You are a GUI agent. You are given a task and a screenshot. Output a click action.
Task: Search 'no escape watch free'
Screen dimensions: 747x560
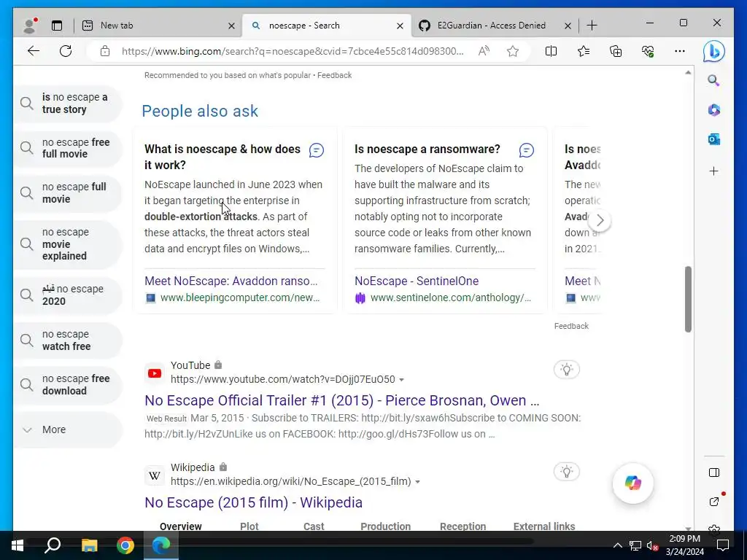click(x=68, y=341)
